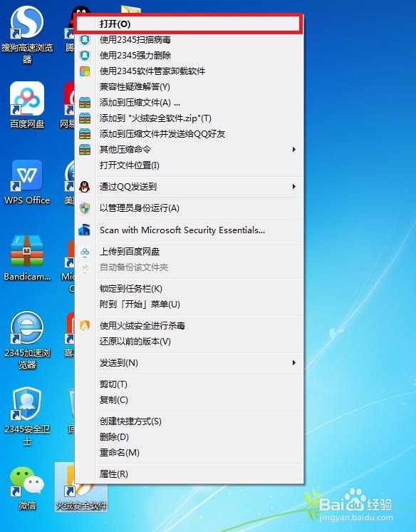Click 兼容性疑难解答(Y) menu entry
The image size is (416, 532).
tap(189, 87)
